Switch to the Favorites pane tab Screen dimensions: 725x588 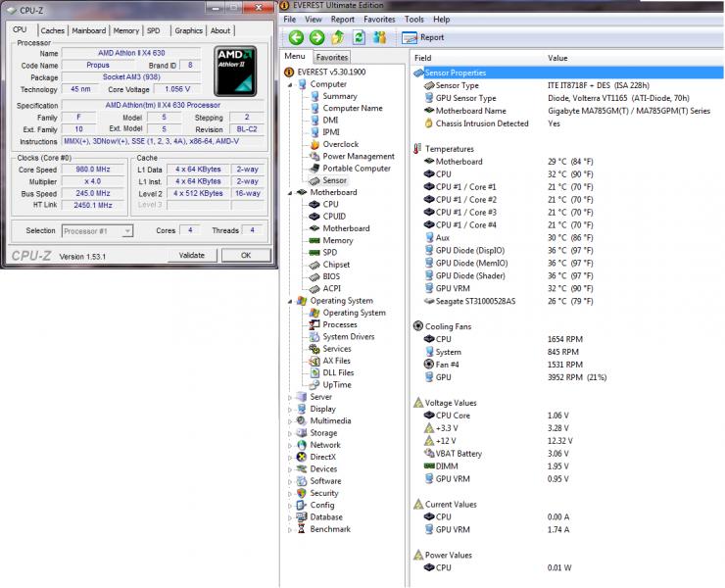(x=332, y=58)
